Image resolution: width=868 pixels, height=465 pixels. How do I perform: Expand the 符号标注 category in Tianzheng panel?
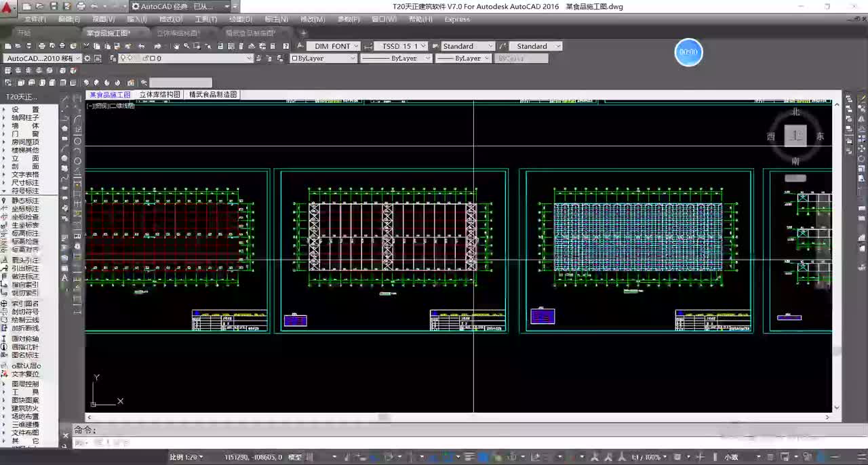point(24,191)
